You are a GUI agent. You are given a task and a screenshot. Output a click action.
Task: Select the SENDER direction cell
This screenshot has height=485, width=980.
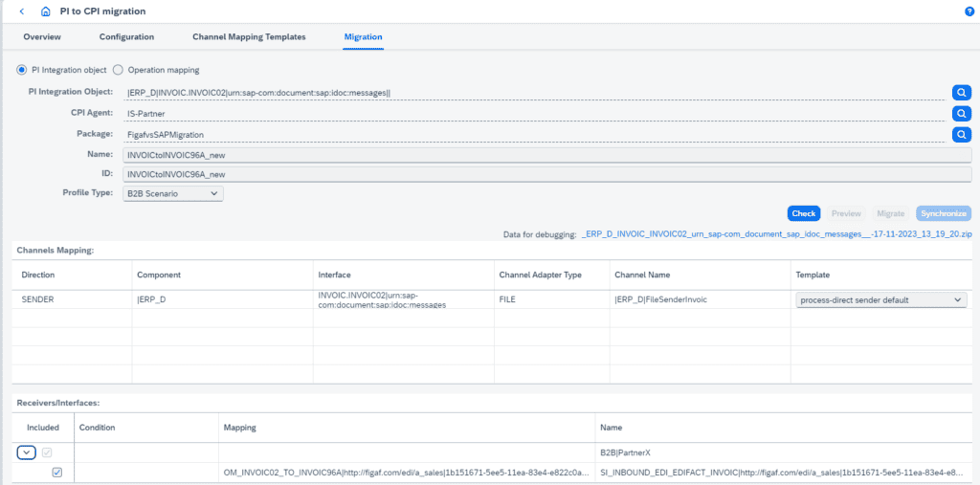click(72, 300)
